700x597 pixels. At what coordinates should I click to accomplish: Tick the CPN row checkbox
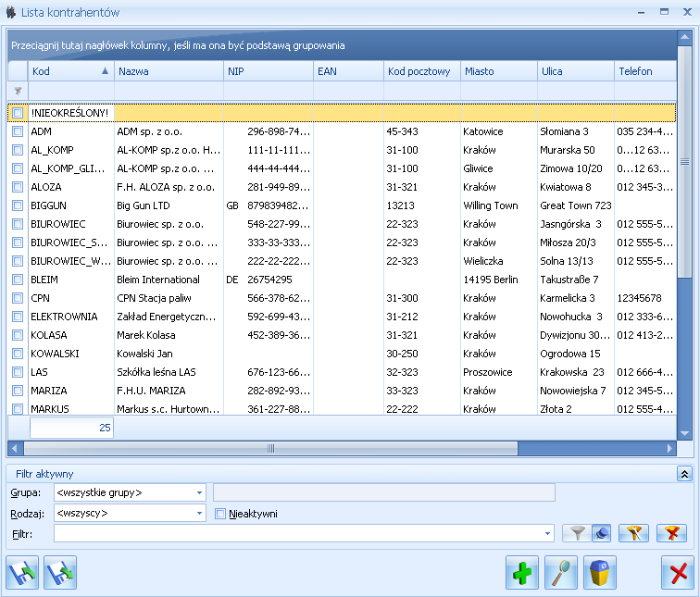(18, 298)
